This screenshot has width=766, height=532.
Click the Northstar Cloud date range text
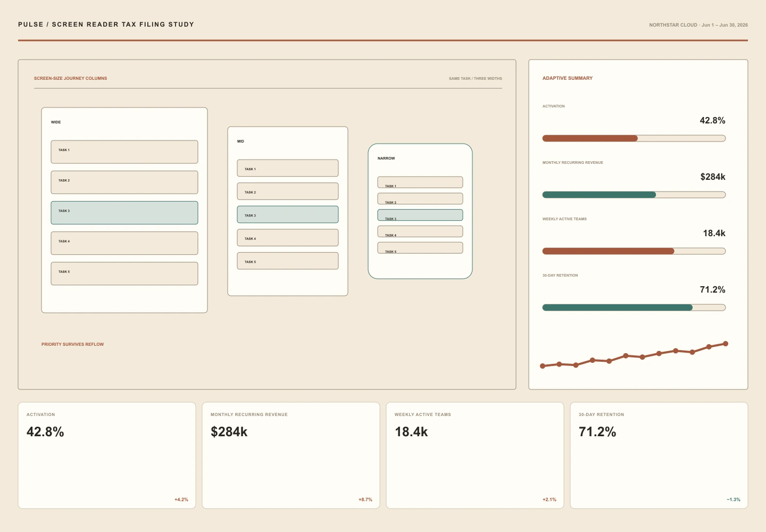click(x=698, y=25)
